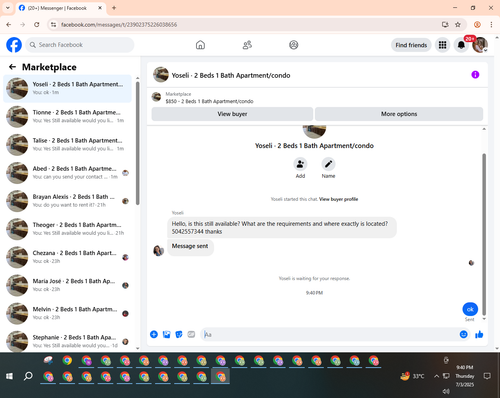Open the Chrome three-dot menu
The height and width of the screenshot is (398, 500).
tap(491, 25)
